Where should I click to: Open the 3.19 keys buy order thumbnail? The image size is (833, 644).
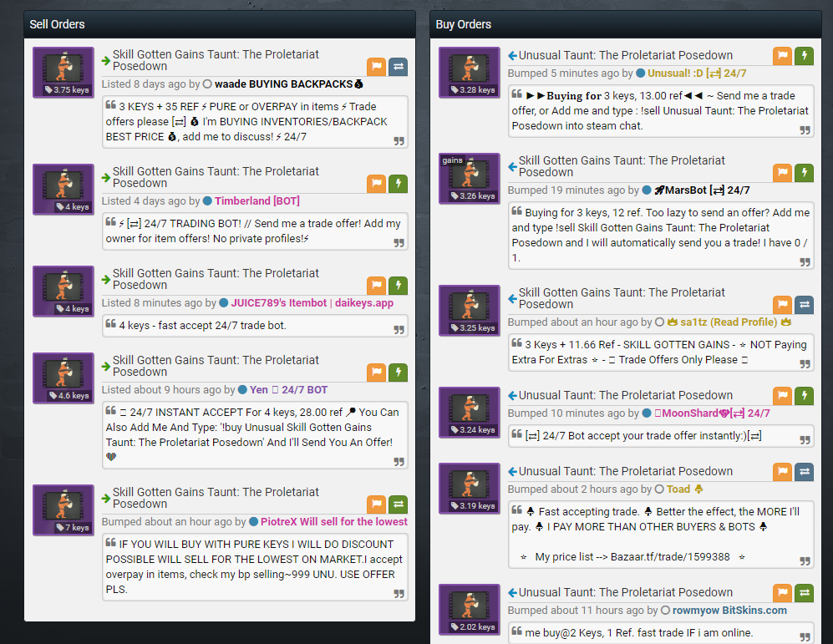tap(469, 489)
